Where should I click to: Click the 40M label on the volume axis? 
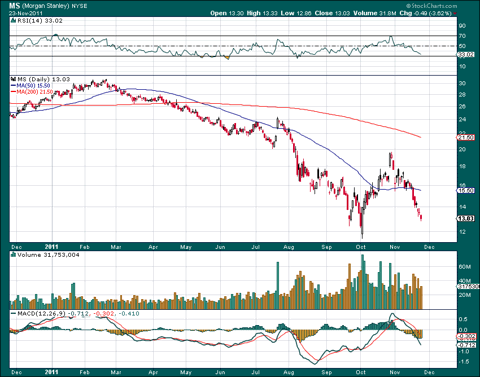pyautogui.click(x=464, y=281)
